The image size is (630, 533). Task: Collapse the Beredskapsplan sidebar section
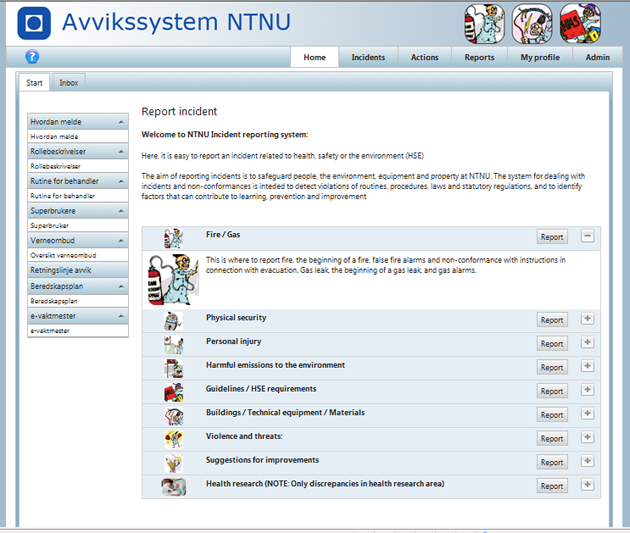click(121, 287)
